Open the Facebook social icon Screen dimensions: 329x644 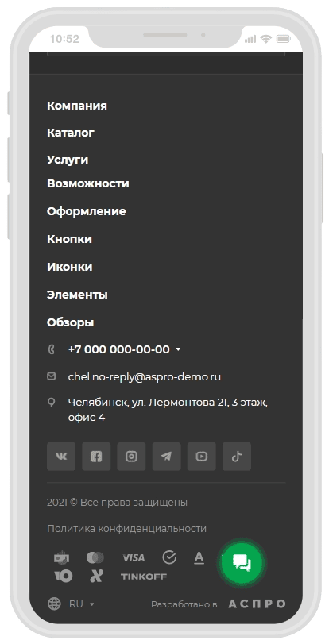96,457
